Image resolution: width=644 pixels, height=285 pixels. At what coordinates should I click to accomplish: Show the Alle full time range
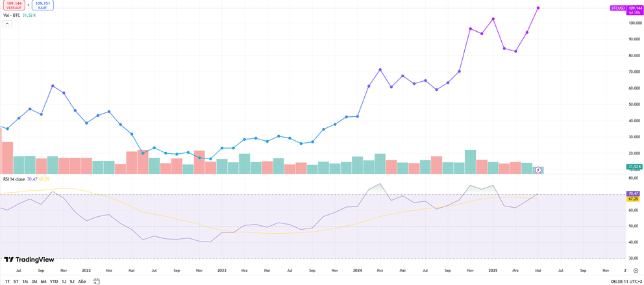82,281
